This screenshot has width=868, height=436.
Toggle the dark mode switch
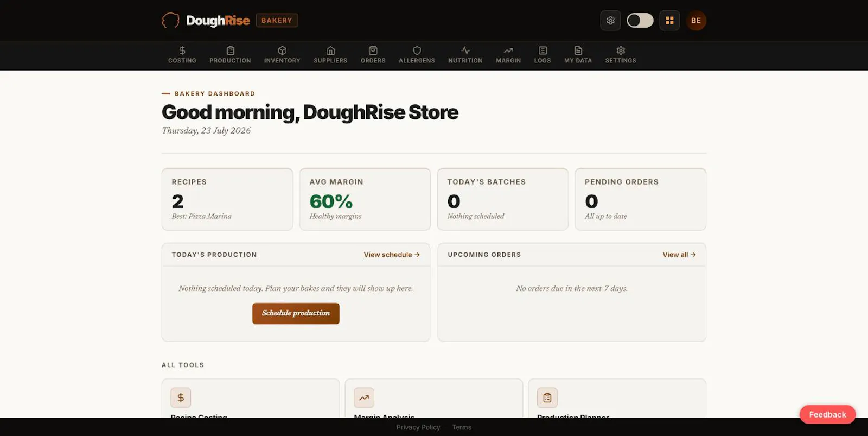pyautogui.click(x=640, y=21)
